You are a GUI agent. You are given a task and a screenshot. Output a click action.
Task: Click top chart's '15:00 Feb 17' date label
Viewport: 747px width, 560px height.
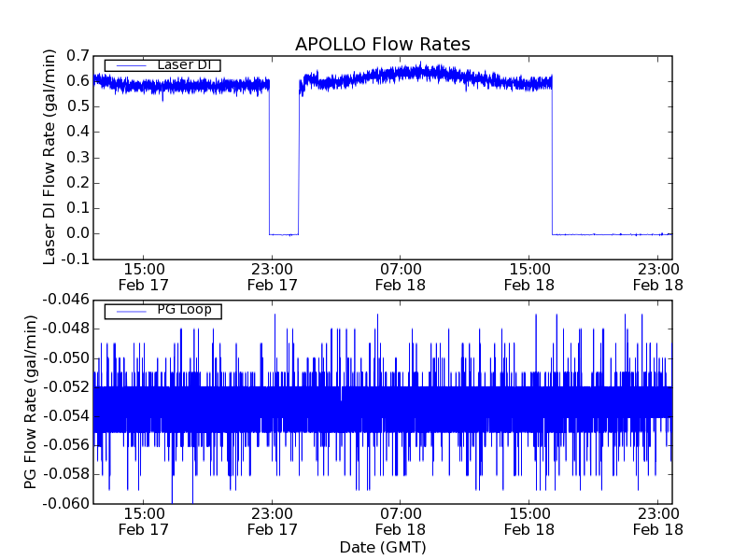point(144,277)
